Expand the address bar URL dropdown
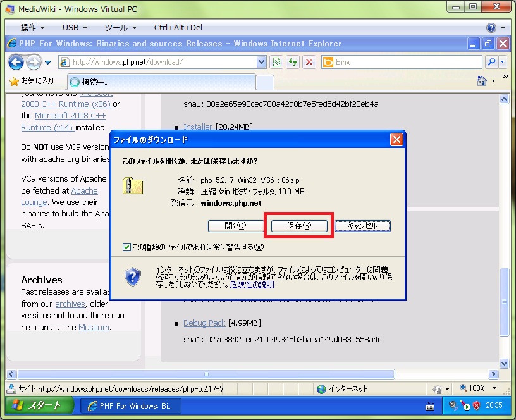This screenshot has width=516, height=420. tap(262, 62)
